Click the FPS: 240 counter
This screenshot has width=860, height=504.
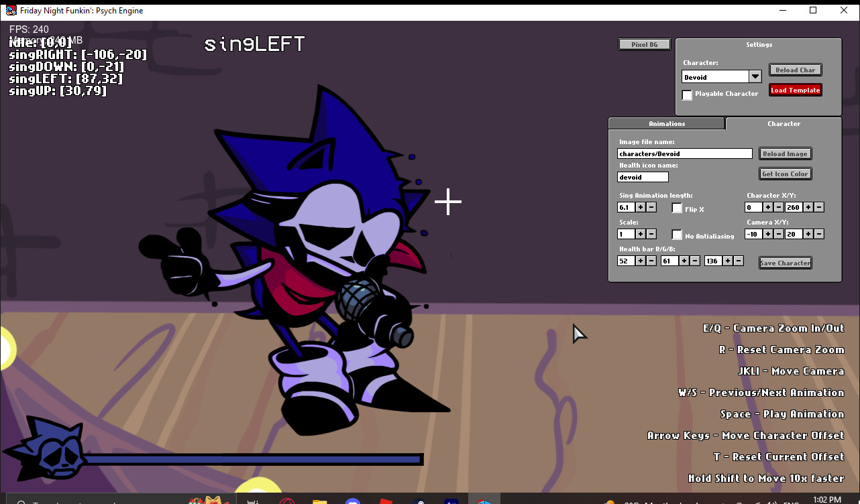pos(29,29)
